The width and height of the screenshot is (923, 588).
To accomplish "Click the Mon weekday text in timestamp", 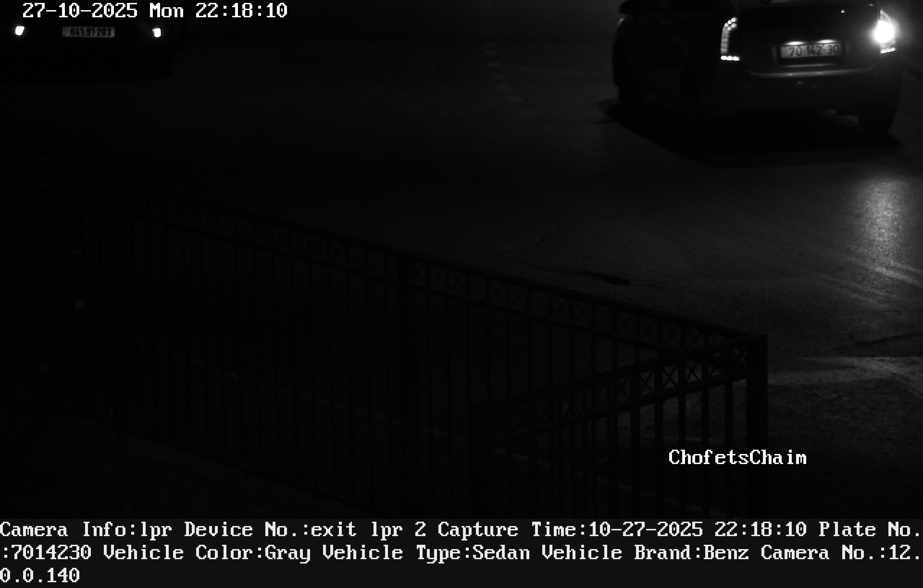I will point(166,11).
